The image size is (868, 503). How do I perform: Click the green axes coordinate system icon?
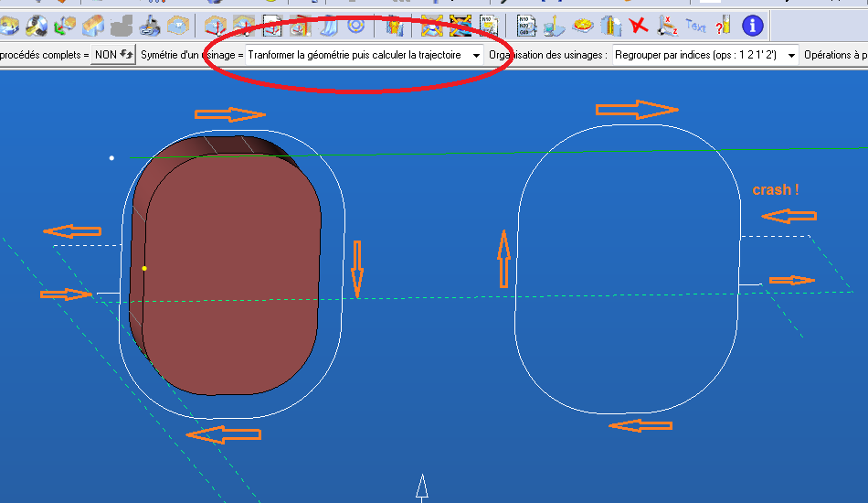pos(65,26)
